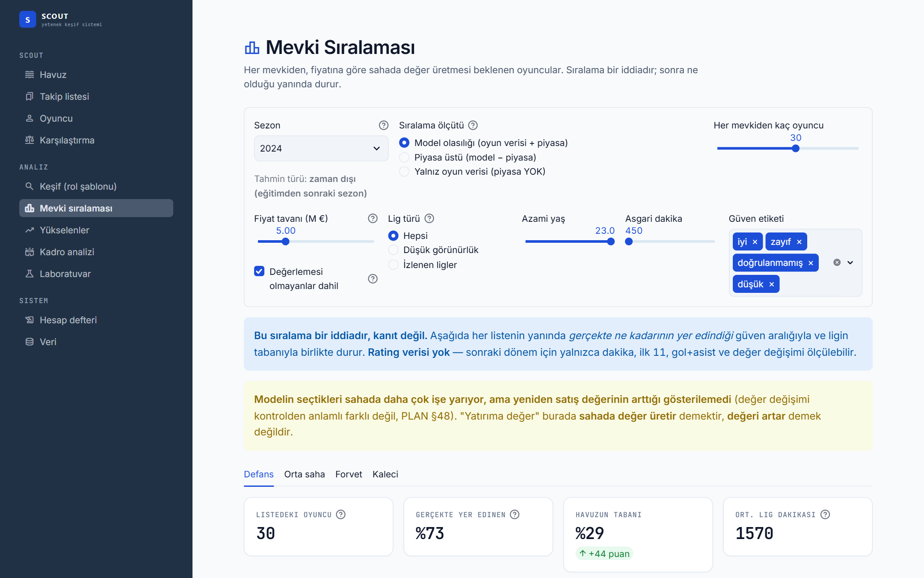924x578 pixels.
Task: Clear all Güven etiketi tags
Action: (x=837, y=262)
